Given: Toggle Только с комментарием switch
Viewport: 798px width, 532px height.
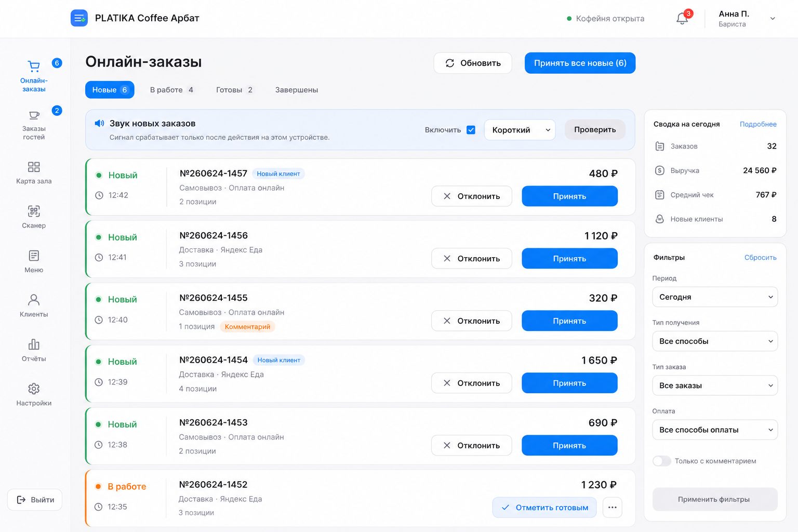Looking at the screenshot, I should tap(662, 461).
